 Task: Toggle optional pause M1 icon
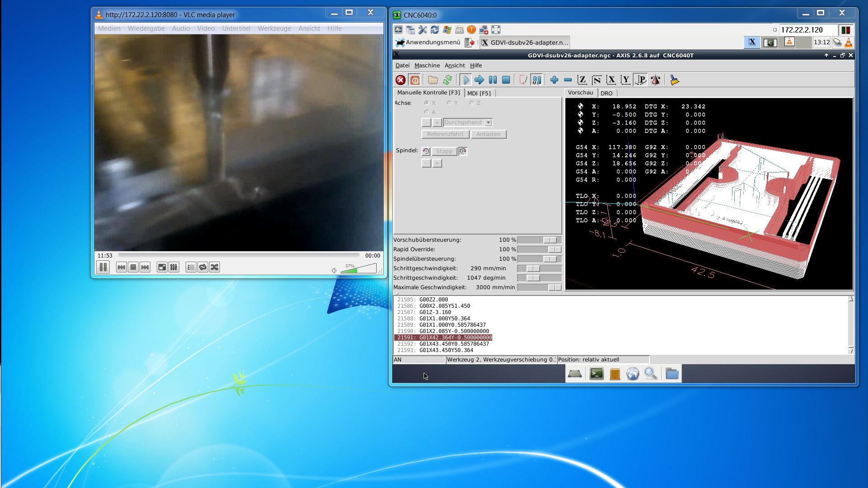pyautogui.click(x=537, y=80)
